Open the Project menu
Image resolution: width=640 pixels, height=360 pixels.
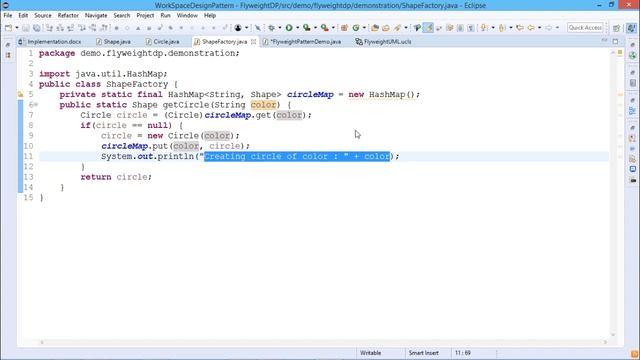point(145,16)
